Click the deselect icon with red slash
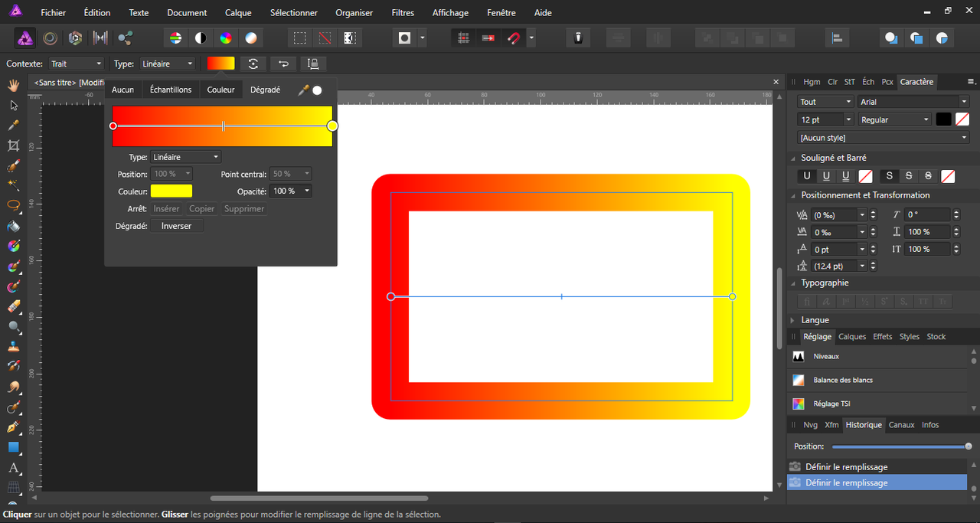 (x=325, y=38)
